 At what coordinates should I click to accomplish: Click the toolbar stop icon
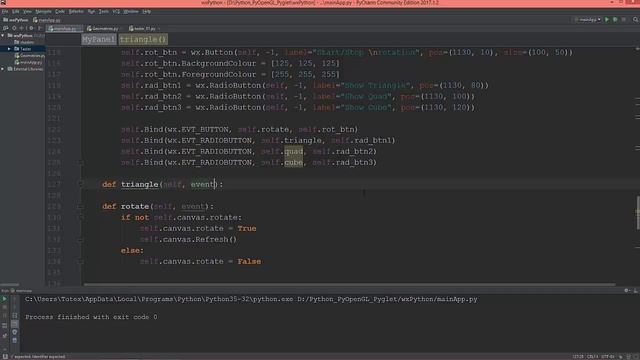click(x=624, y=20)
